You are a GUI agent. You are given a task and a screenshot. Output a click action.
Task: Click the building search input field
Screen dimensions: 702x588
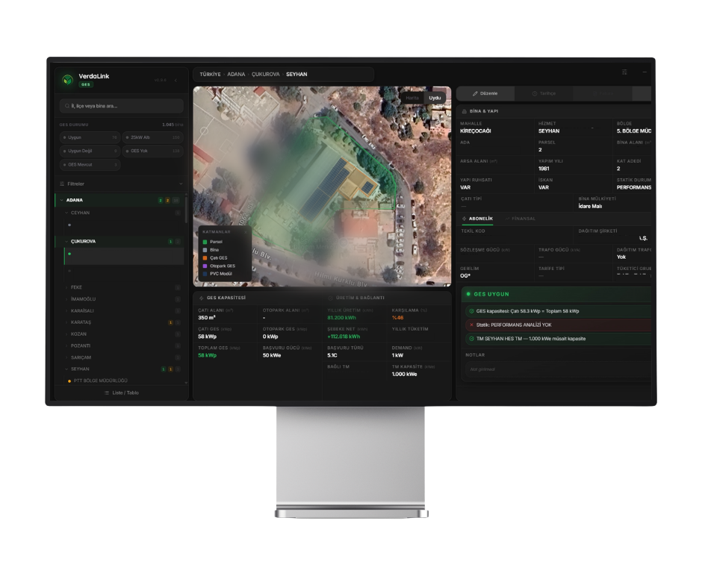pos(121,106)
